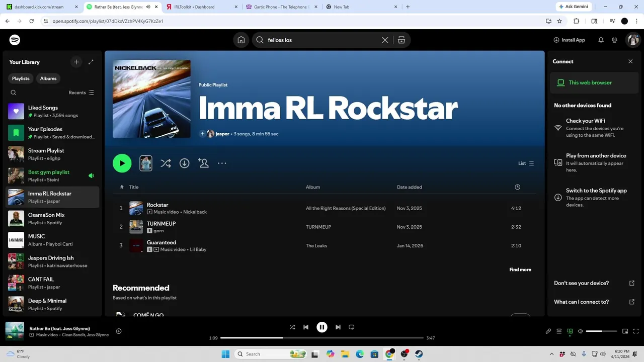The width and height of the screenshot is (644, 362).
Task: Add Rather Be to Liked Songs
Action: pos(119,331)
